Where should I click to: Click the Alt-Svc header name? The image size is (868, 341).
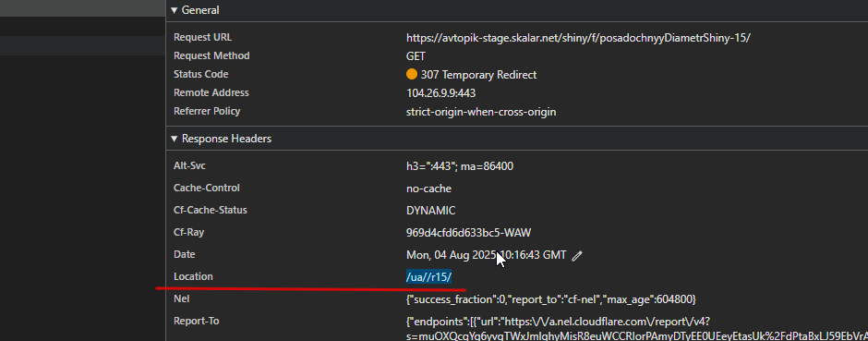[x=190, y=165]
